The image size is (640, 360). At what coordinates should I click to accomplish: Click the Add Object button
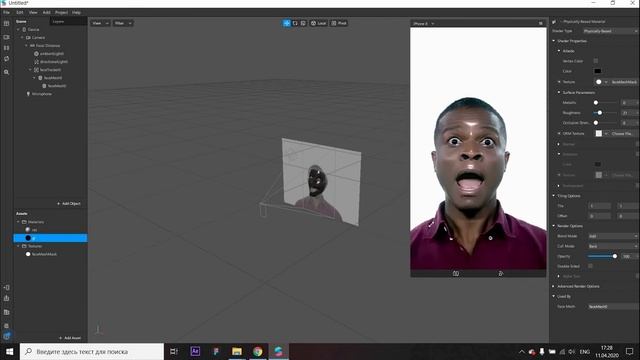[x=69, y=204]
